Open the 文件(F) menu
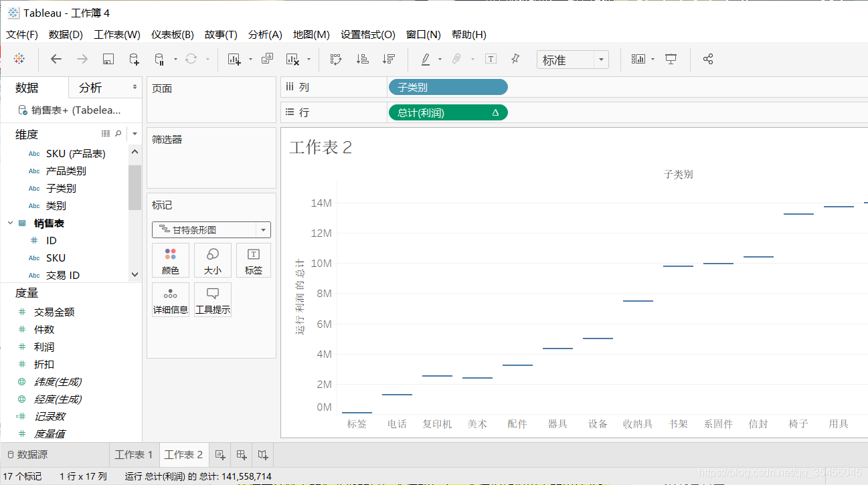This screenshot has width=868, height=485. (22, 34)
